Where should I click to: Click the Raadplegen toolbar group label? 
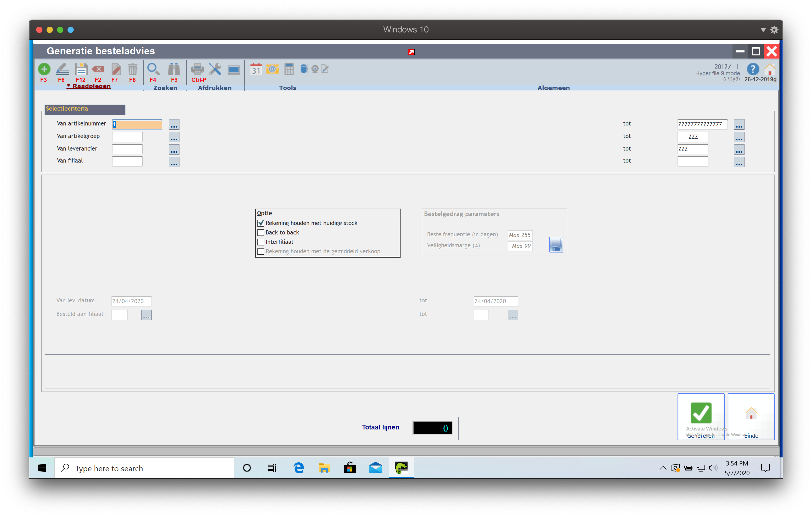(89, 86)
